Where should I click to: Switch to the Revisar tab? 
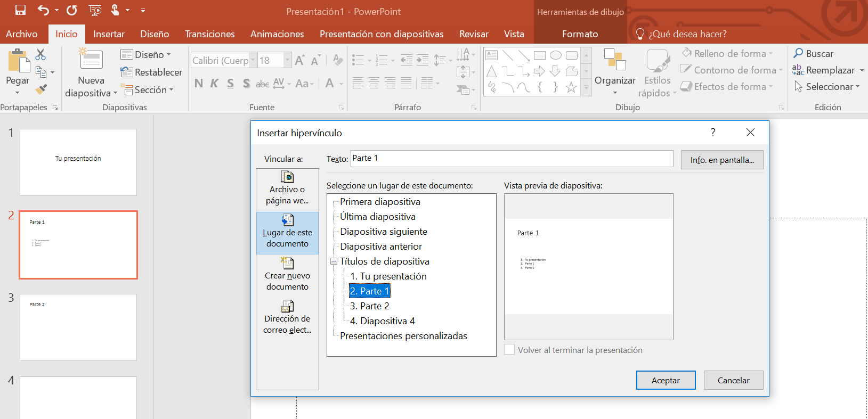click(474, 34)
